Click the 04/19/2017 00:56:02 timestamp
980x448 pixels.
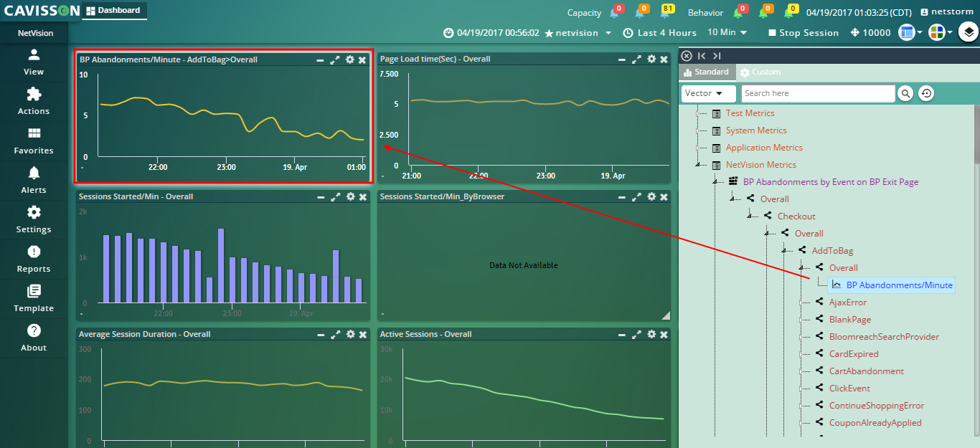tap(491, 33)
